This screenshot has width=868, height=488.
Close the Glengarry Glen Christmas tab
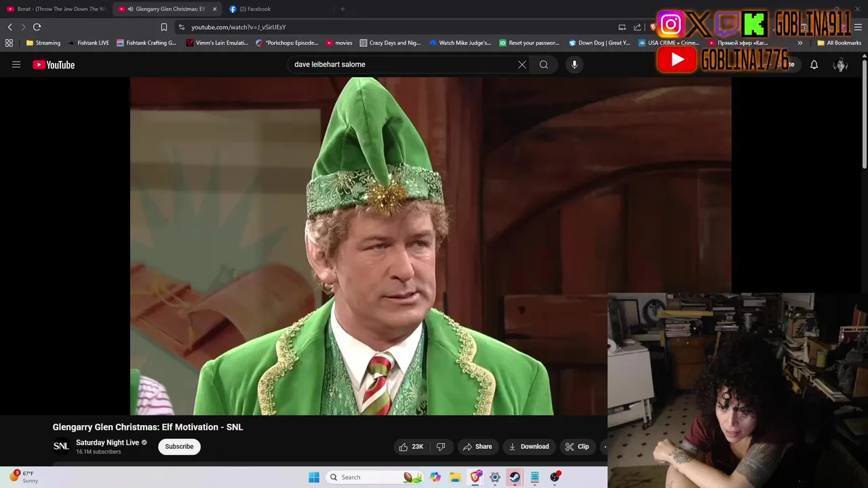[x=214, y=9]
